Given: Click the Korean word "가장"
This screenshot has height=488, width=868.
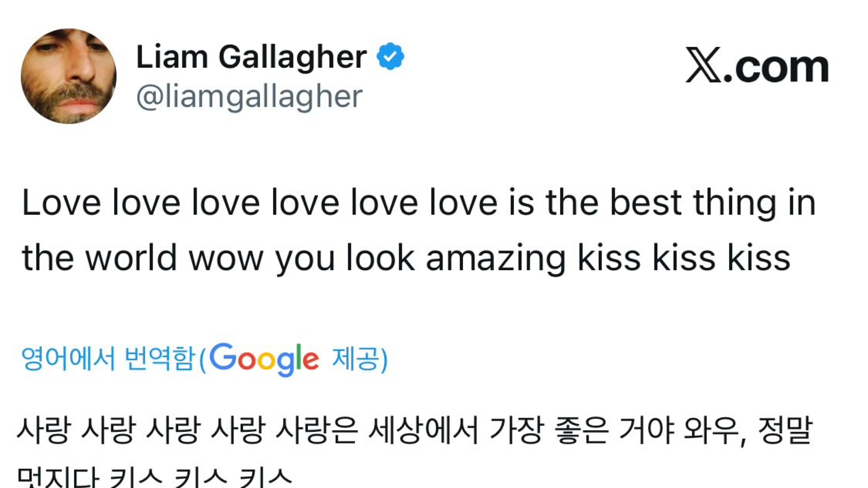Looking at the screenshot, I should (x=515, y=430).
